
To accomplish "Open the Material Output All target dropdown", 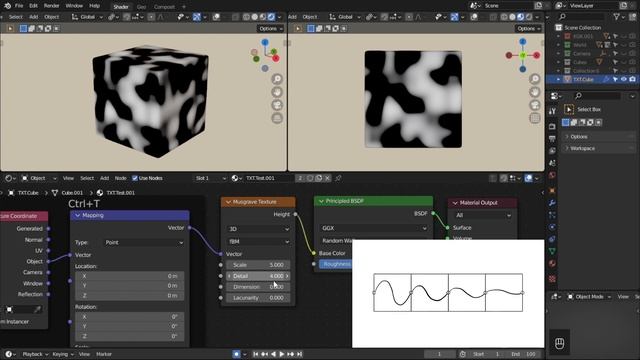I will pyautogui.click(x=482, y=215).
